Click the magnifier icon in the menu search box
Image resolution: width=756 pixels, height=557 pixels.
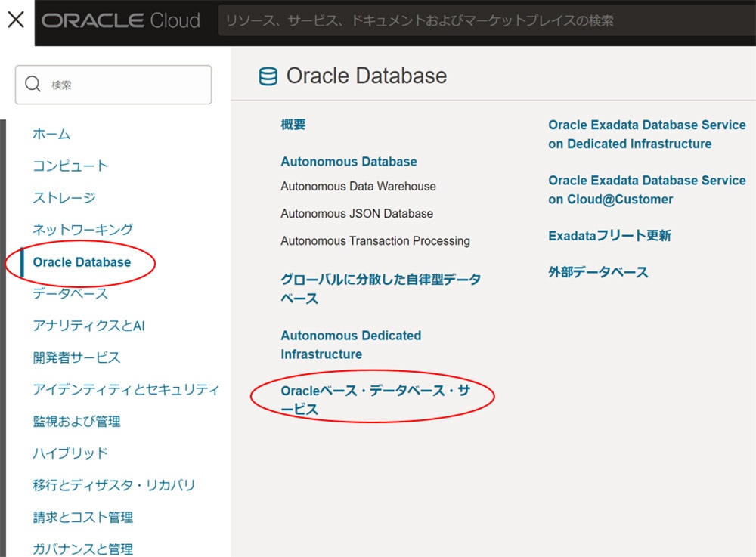pos(33,84)
